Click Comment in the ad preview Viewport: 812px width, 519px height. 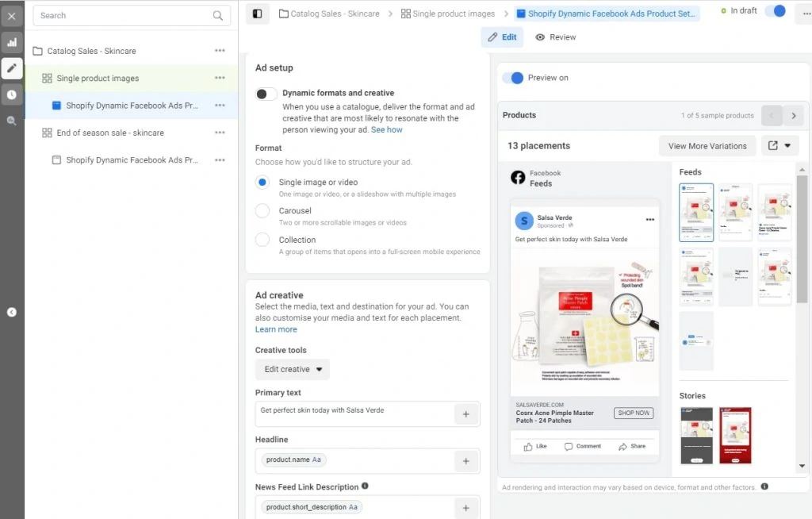[x=583, y=447]
